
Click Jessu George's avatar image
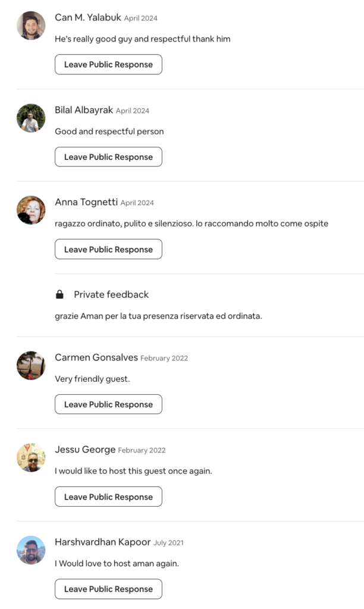pos(31,458)
